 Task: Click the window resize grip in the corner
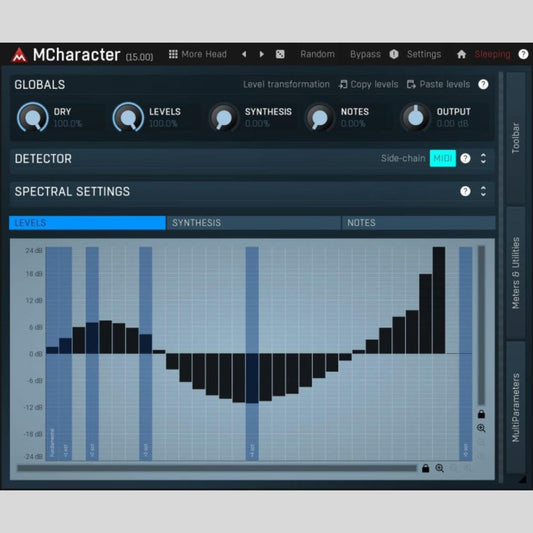522,479
